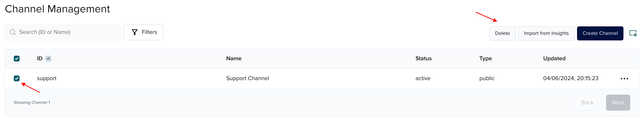Open the Support Channel name cell
Screen dimensions: 644x121
(248, 78)
